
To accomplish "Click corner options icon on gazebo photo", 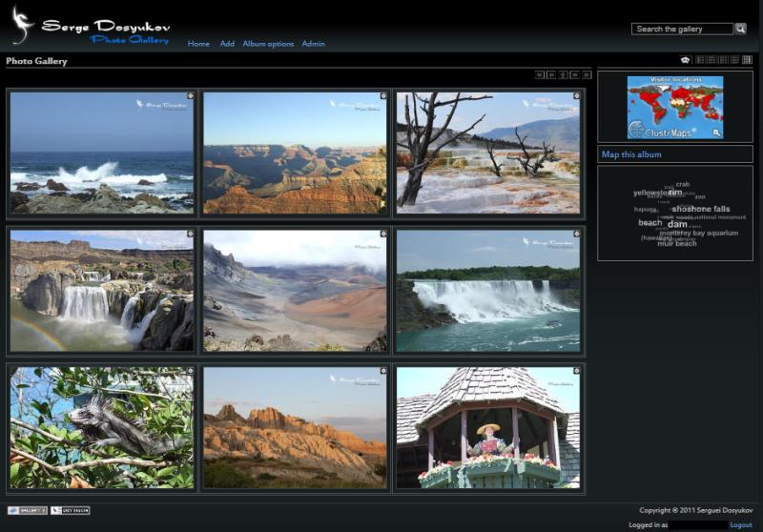I will (577, 371).
